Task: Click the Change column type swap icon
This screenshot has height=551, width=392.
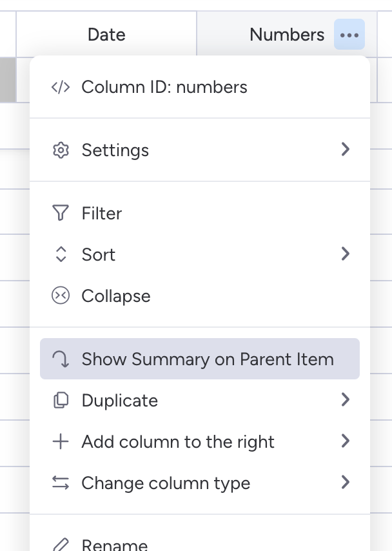Action: [x=61, y=483]
